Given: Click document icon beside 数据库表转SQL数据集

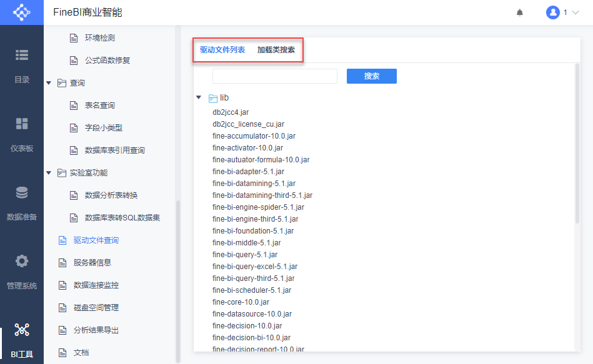Looking at the screenshot, I should [x=74, y=218].
